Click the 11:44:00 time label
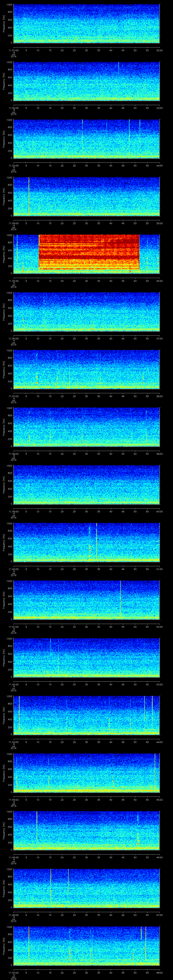 coord(13,800)
